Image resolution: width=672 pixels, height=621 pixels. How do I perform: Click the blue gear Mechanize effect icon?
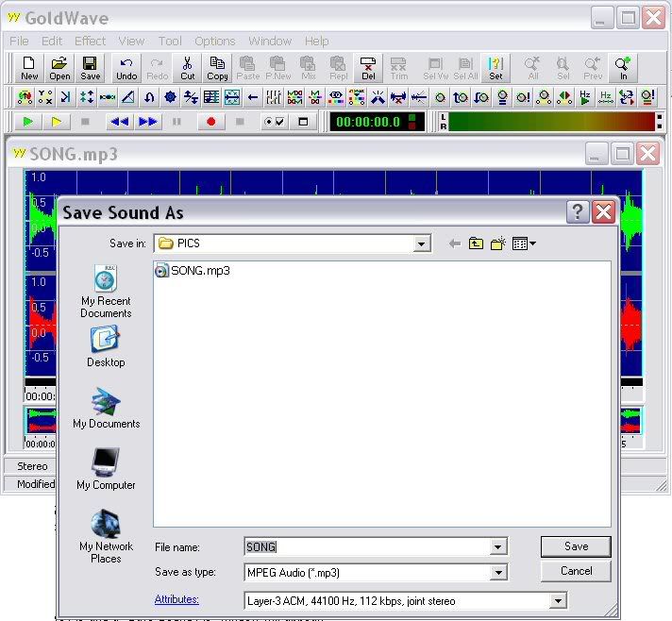point(170,97)
